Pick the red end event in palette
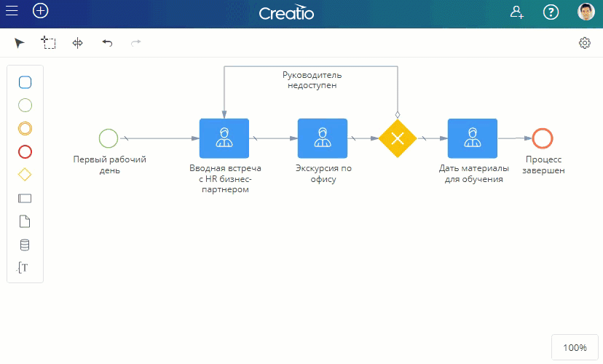This screenshot has height=364, width=603. coord(25,152)
